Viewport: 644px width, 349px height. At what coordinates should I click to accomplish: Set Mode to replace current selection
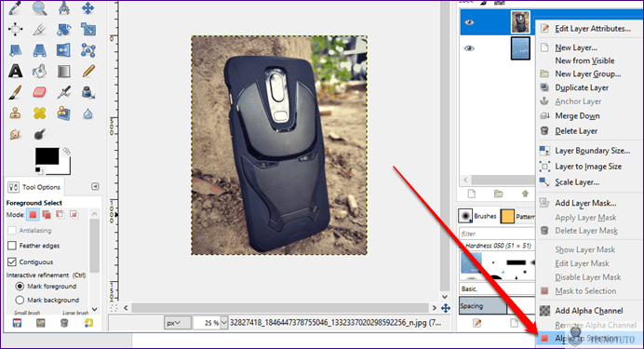click(x=33, y=214)
